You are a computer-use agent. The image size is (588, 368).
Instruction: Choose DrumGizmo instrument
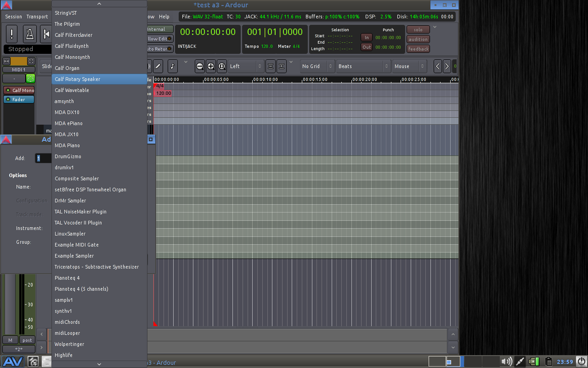[99, 156]
